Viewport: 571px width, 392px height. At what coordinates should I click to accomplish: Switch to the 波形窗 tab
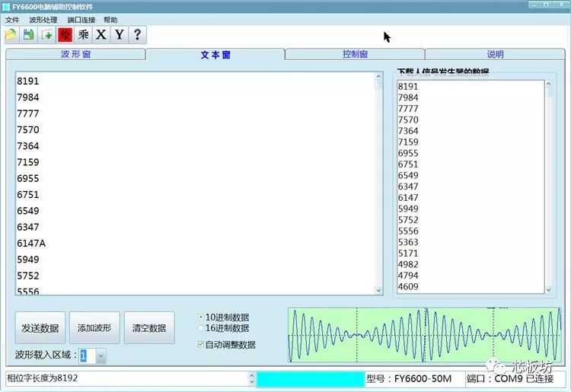click(75, 54)
